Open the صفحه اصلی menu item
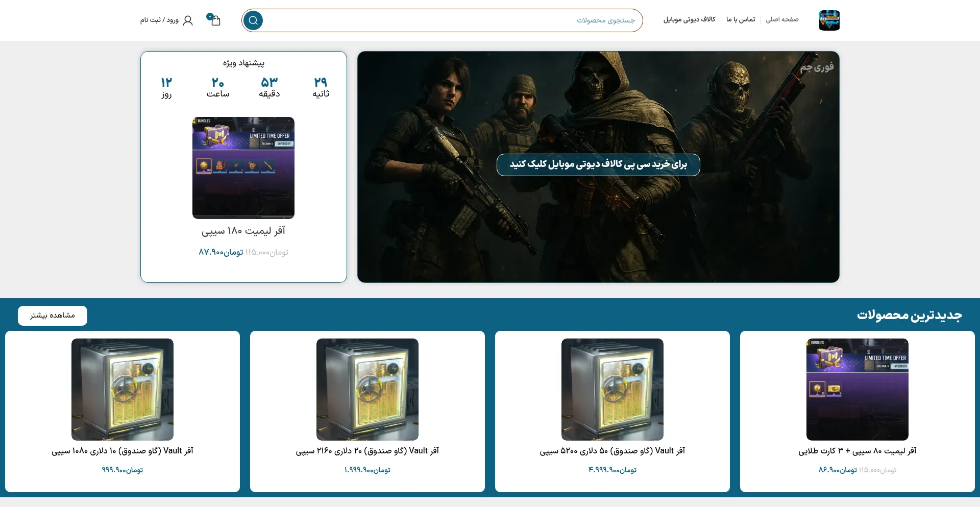 click(x=782, y=19)
